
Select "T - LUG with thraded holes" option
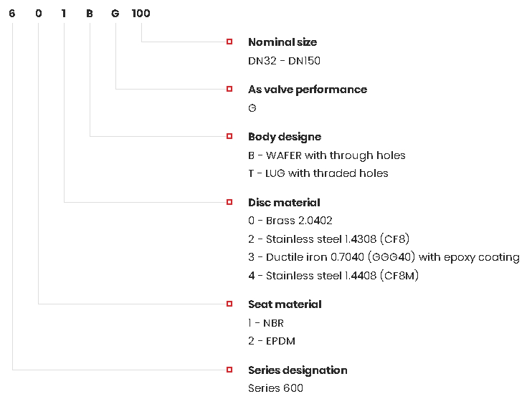pos(318,173)
